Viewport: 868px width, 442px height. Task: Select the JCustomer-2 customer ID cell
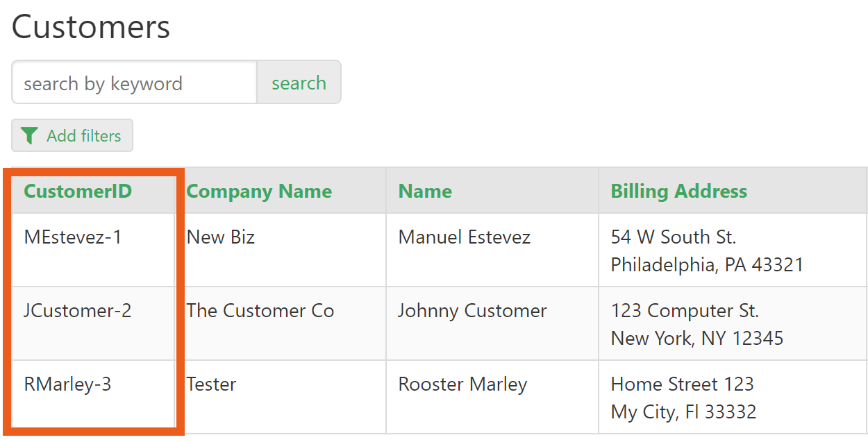78,311
